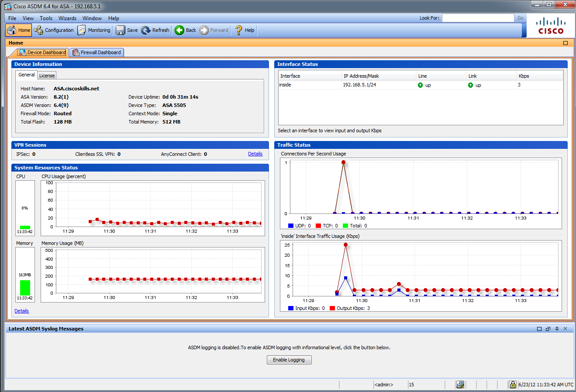Close the Latest ASDM Syslog Messages panel
The width and height of the screenshot is (576, 392).
pos(566,329)
